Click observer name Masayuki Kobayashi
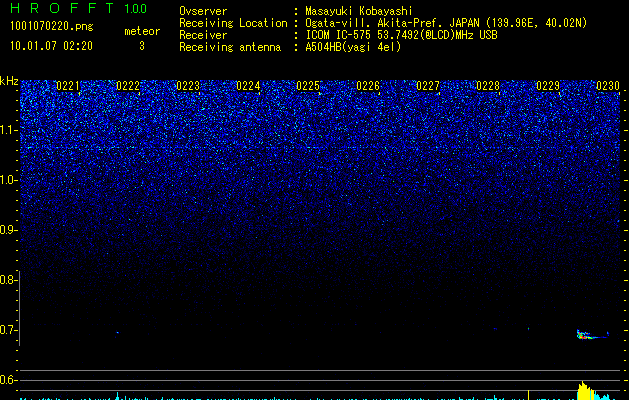Viewport: 629px width, 400px height. (x=358, y=11)
